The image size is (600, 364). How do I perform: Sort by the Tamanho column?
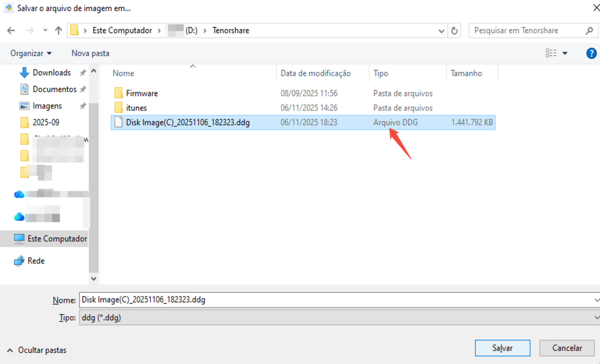tap(466, 74)
